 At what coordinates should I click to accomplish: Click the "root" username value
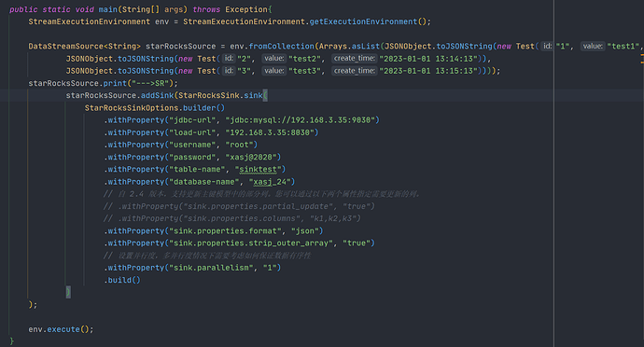[x=240, y=145]
